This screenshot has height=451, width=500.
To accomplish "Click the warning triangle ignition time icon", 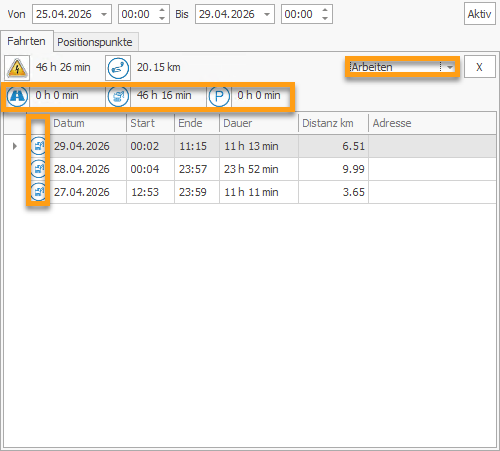I will click(x=17, y=68).
